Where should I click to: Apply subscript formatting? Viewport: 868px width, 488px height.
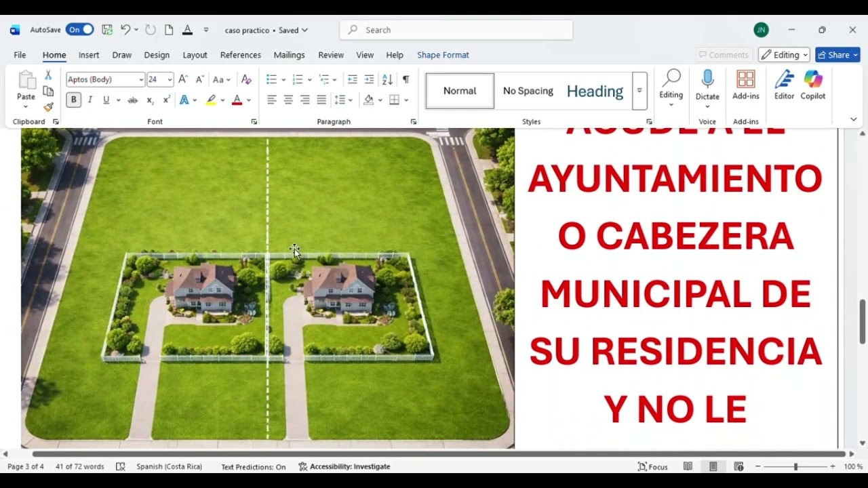[x=150, y=100]
